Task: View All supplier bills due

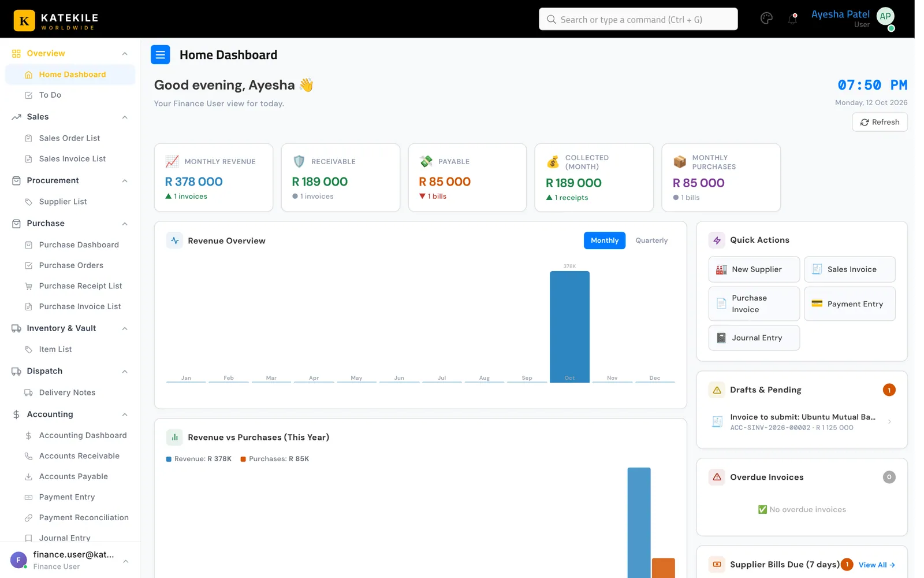Action: [877, 565]
